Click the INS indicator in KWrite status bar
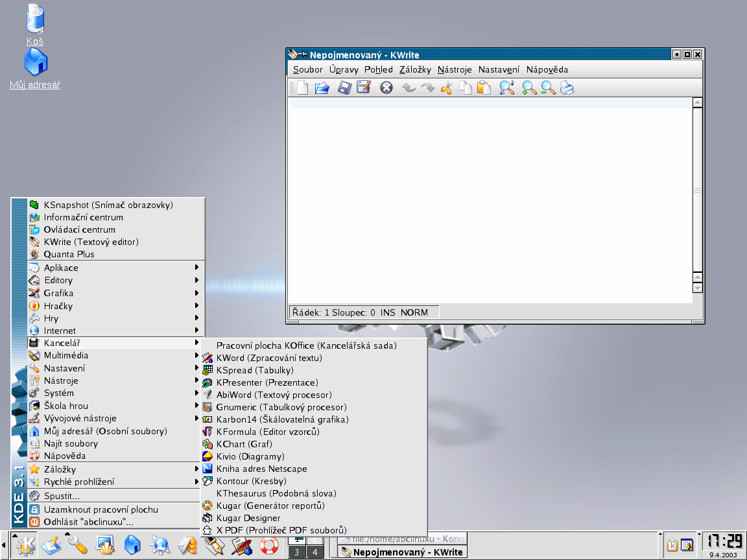Screen dimensions: 747x560 point(387,312)
